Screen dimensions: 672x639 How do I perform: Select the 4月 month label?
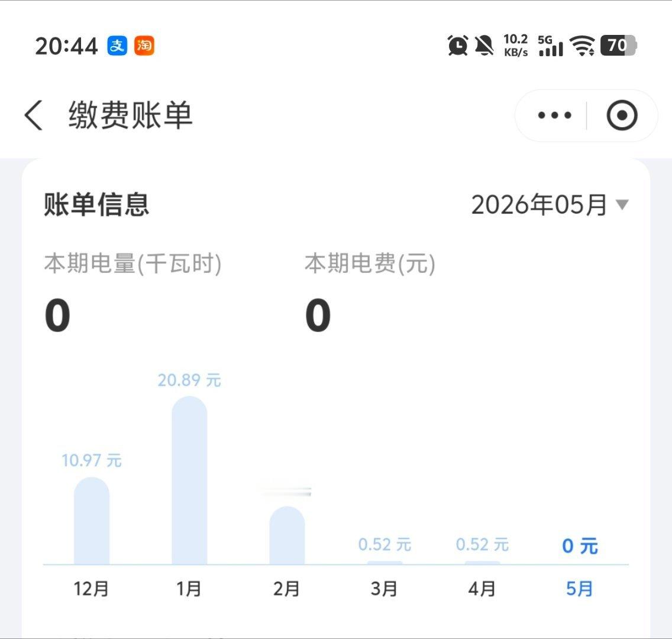click(x=482, y=589)
